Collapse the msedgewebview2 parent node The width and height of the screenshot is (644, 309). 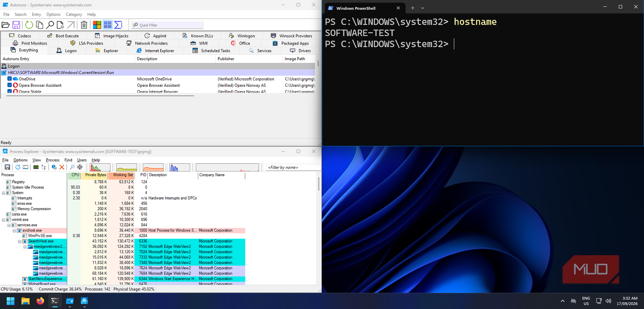click(x=25, y=247)
